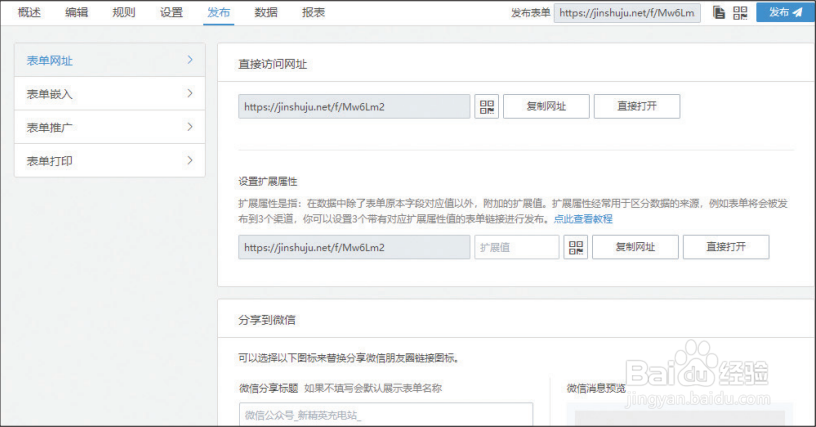Image resolution: width=816 pixels, height=427 pixels.
Task: Open the 规则 tab
Action: coord(124,12)
